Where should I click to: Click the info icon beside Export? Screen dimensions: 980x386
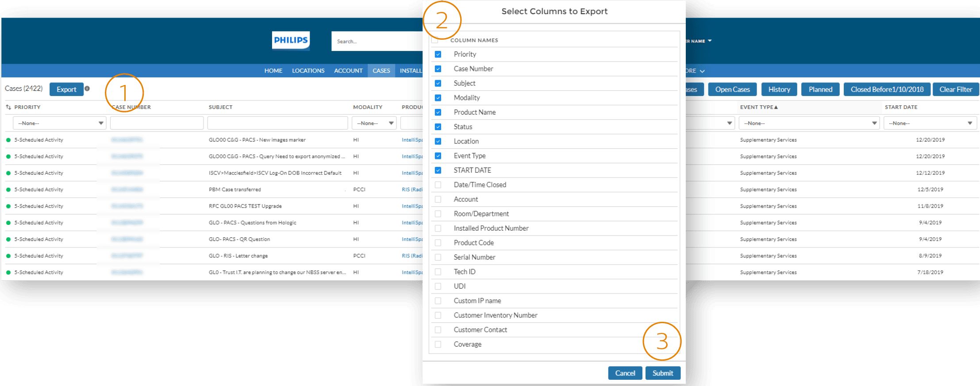pyautogui.click(x=87, y=89)
